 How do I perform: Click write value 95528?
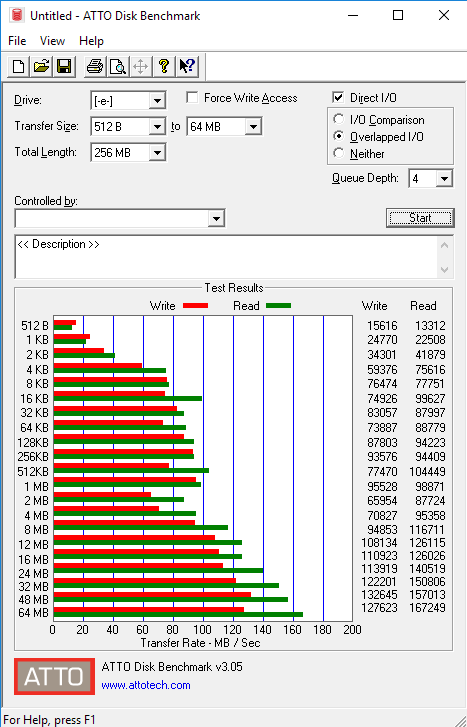point(382,487)
